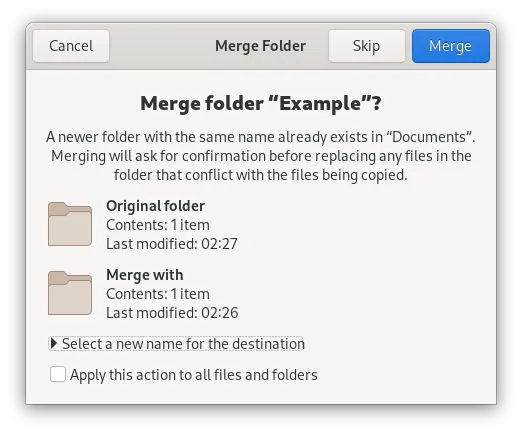
Task: Skip merging this folder
Action: [367, 46]
